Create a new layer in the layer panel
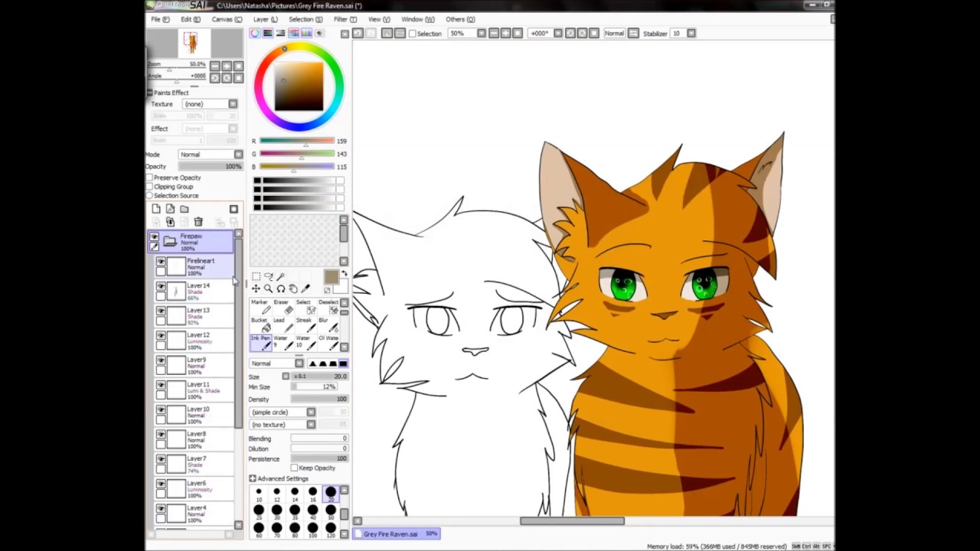Viewport: 980px width, 551px height. pyautogui.click(x=156, y=209)
